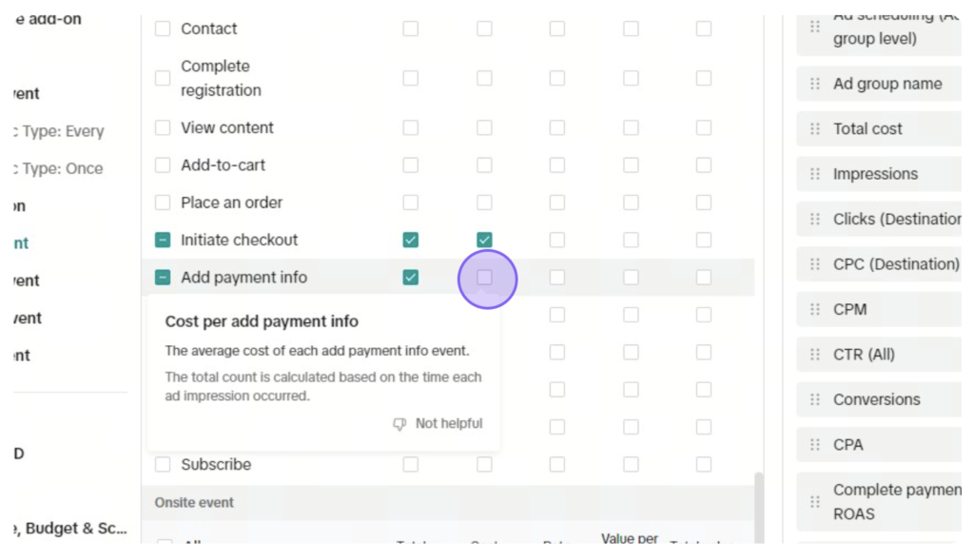Tick the cost checkbox for Add payment info
Image resolution: width=974 pixels, height=560 pixels.
[484, 278]
